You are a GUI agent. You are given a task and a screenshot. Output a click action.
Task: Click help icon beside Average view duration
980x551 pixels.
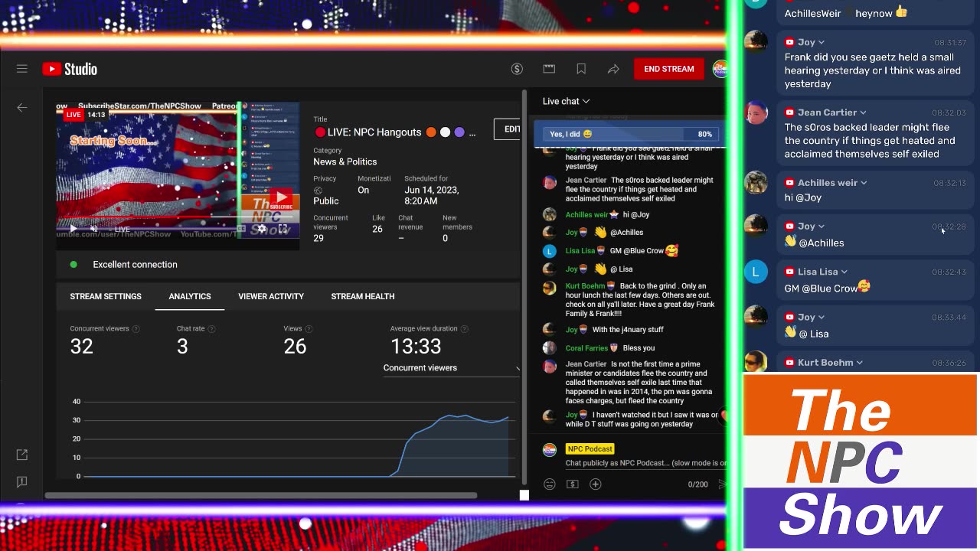coord(465,329)
